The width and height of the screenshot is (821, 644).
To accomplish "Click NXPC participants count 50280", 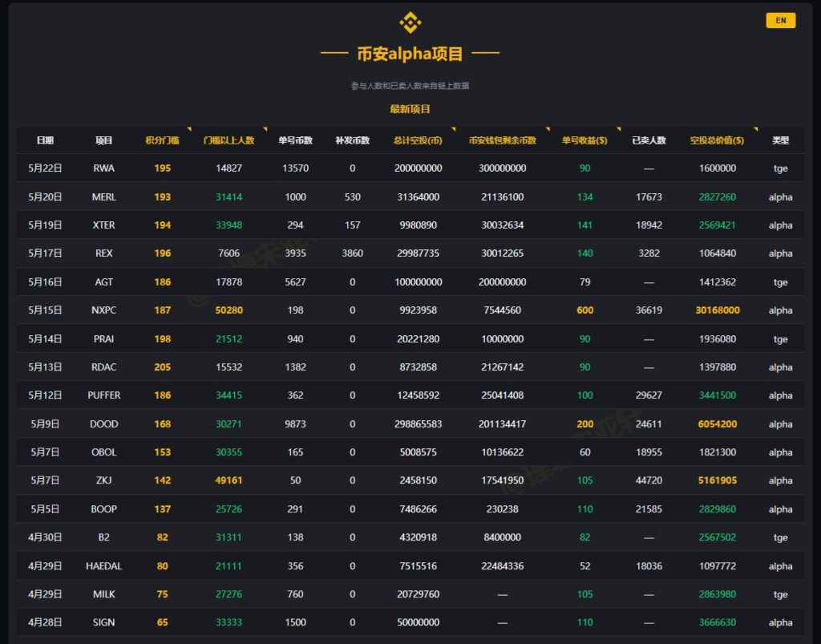I will coord(229,310).
